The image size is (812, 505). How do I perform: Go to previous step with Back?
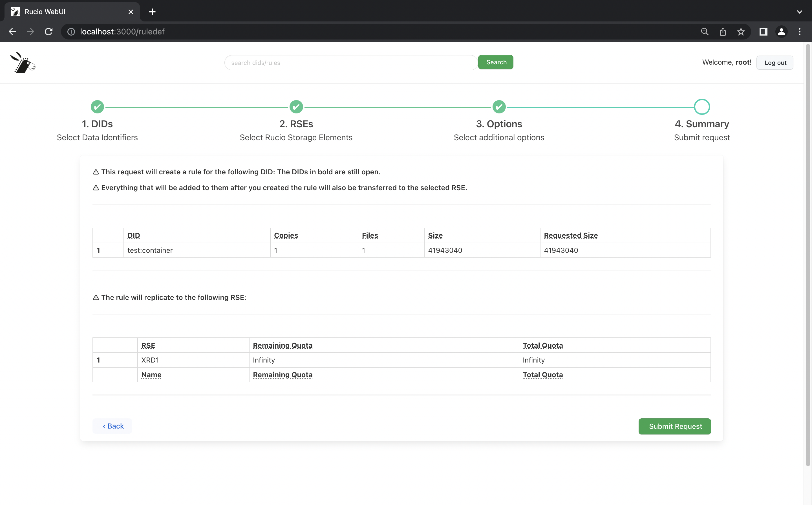point(112,426)
